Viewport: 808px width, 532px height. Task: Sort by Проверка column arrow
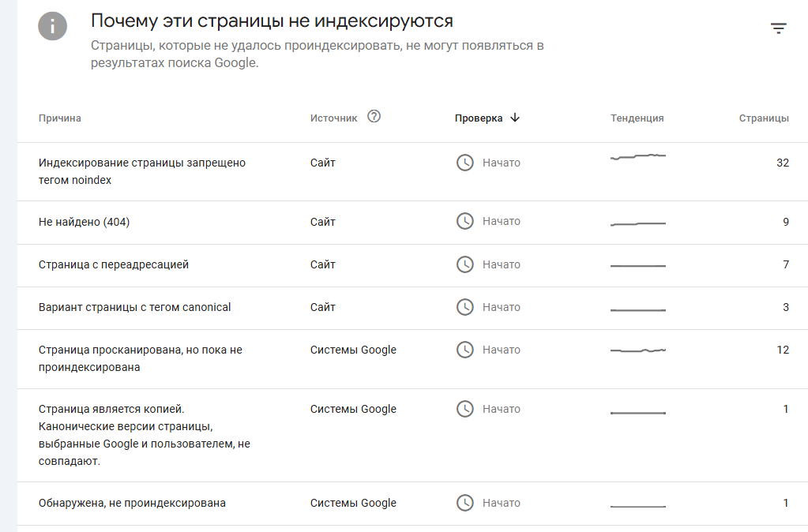coord(515,118)
